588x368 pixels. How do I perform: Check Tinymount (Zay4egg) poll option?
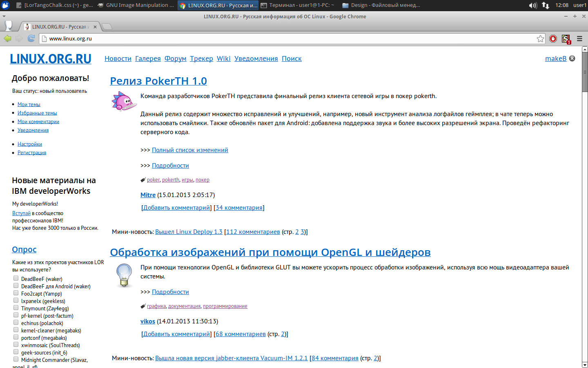[16, 308]
